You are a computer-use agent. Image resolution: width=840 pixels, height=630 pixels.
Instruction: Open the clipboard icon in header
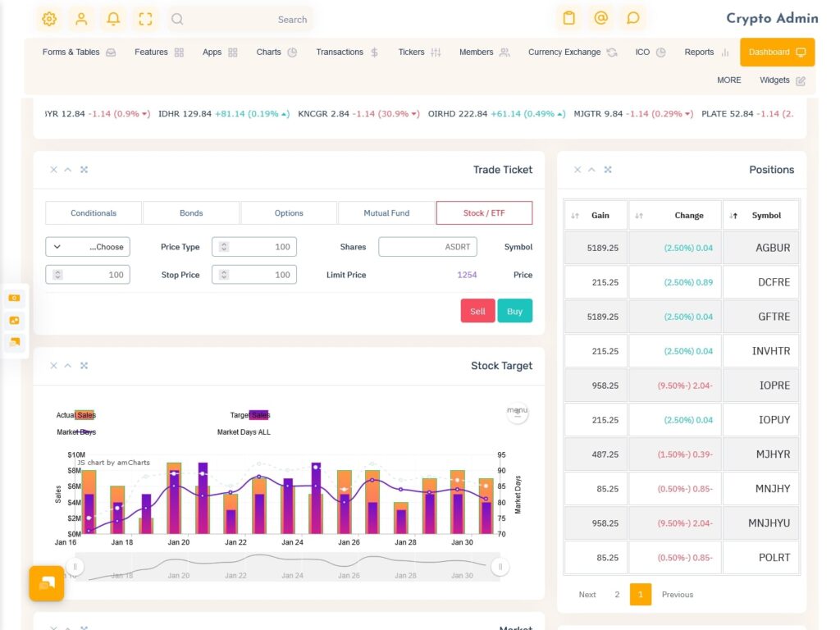(569, 18)
